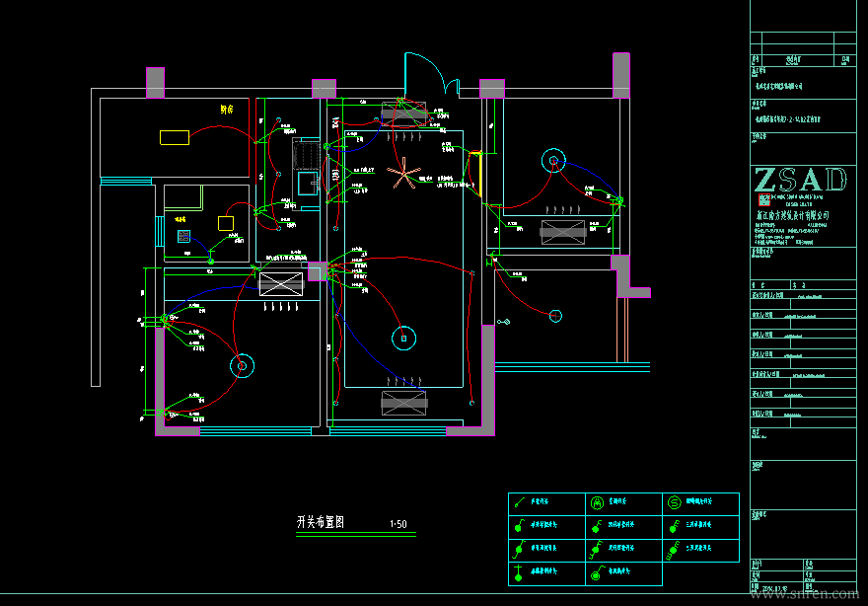Select the coil-tailed switch symbol in legend
This screenshot has height=606, width=868.
[x=673, y=550]
